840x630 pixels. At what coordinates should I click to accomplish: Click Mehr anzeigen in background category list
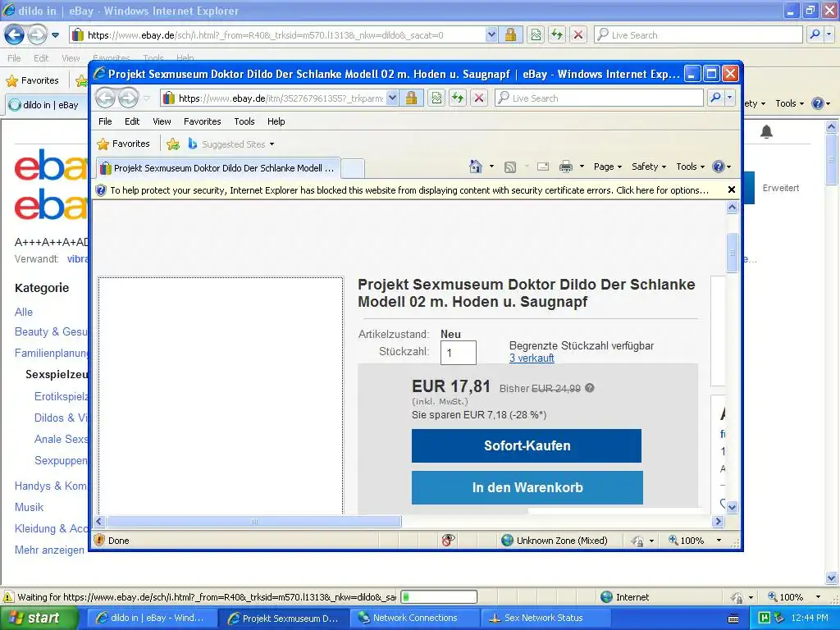click(49, 550)
